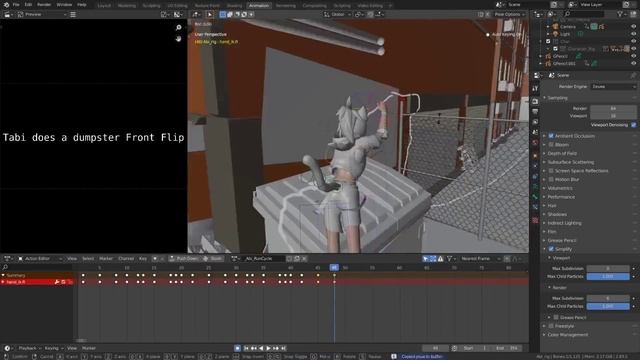Click the zoom magnifier icon in preview panel
This screenshot has height=360, width=640.
pos(178,27)
